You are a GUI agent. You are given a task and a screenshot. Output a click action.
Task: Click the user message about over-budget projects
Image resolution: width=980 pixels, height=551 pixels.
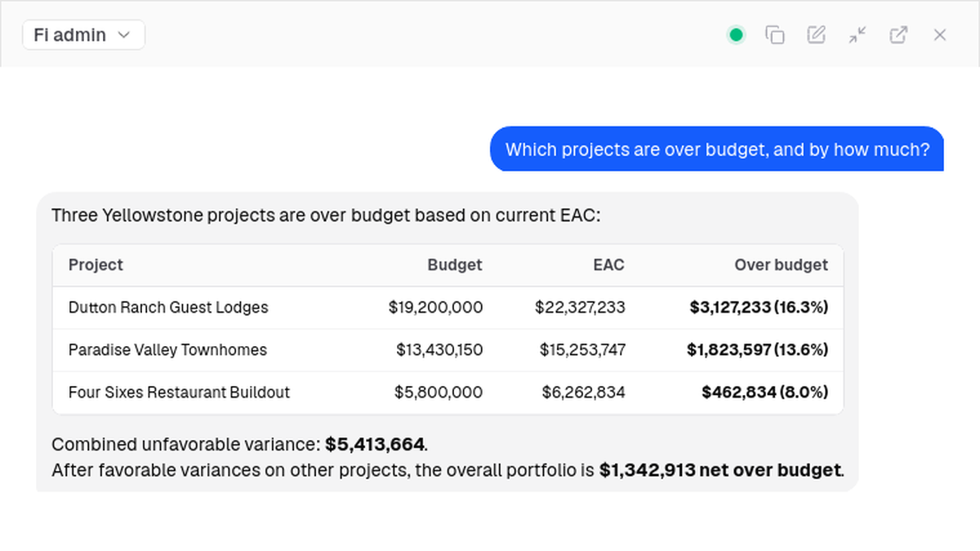click(717, 149)
